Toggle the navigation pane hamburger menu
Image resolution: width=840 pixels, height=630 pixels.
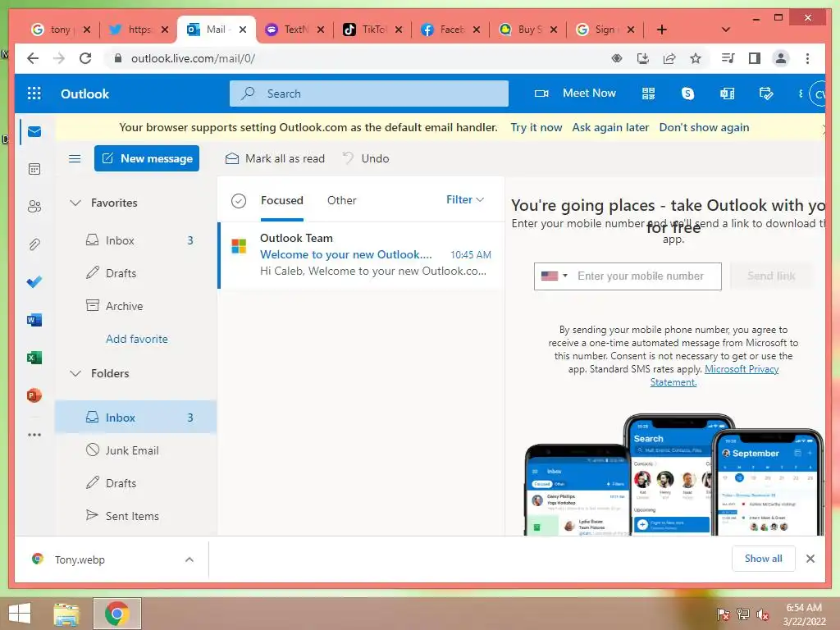click(x=75, y=158)
